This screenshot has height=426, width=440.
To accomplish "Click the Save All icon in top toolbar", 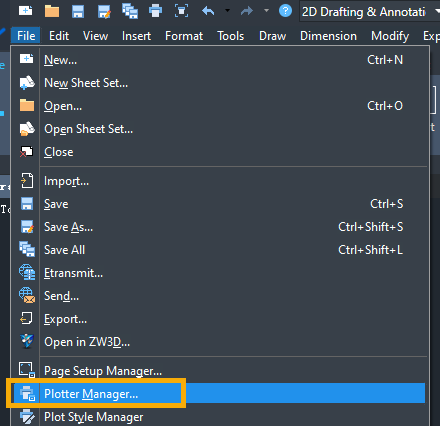I will coord(130,11).
